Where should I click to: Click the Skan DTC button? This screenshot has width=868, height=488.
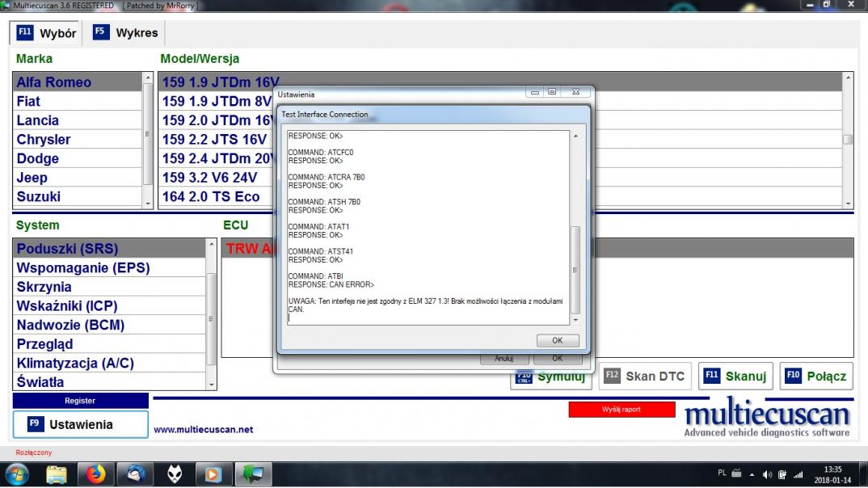pyautogui.click(x=645, y=377)
